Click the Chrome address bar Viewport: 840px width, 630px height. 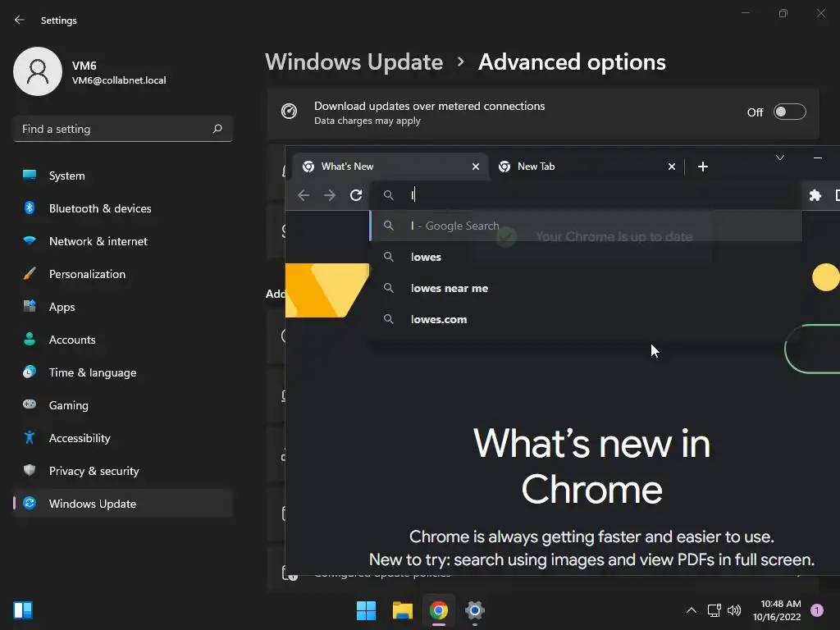coord(586,195)
